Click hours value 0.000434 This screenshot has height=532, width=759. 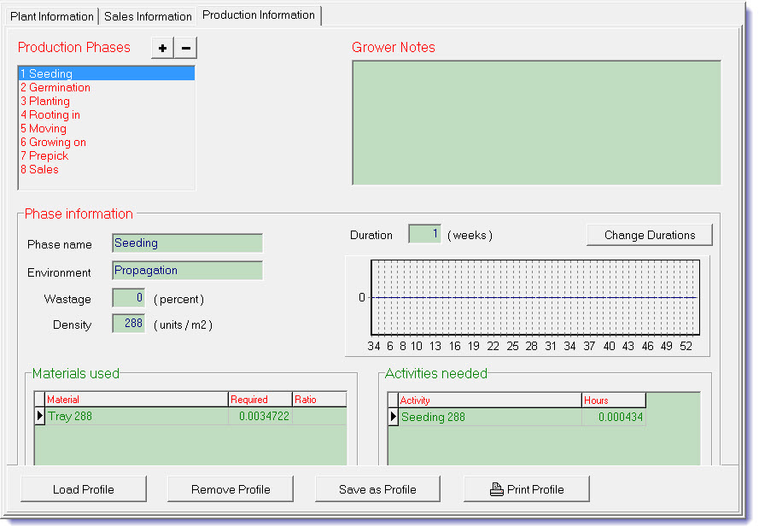tap(614, 417)
